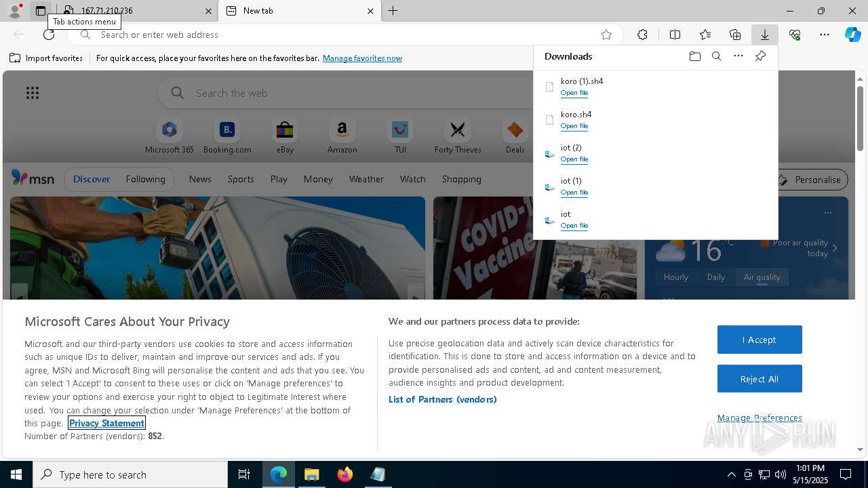Open the Watch section
The width and height of the screenshot is (868, 488).
412,179
